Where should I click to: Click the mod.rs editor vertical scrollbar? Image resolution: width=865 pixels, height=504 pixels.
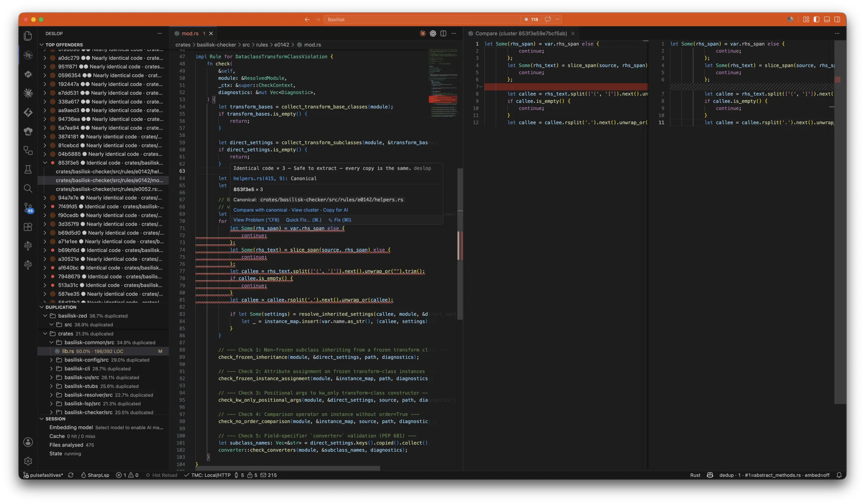tap(460, 244)
